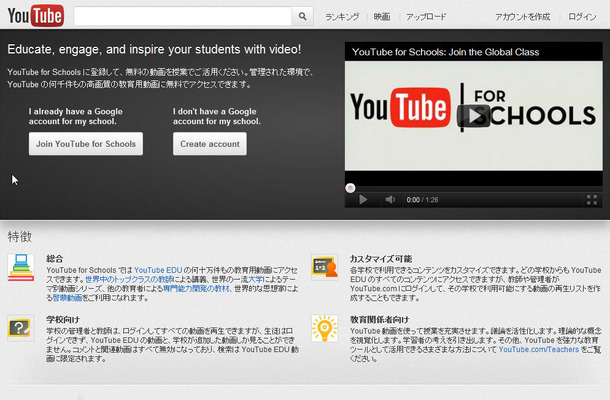The height and width of the screenshot is (400, 610).
Task: Click the books and laptop icon beside 総合
Action: click(21, 267)
